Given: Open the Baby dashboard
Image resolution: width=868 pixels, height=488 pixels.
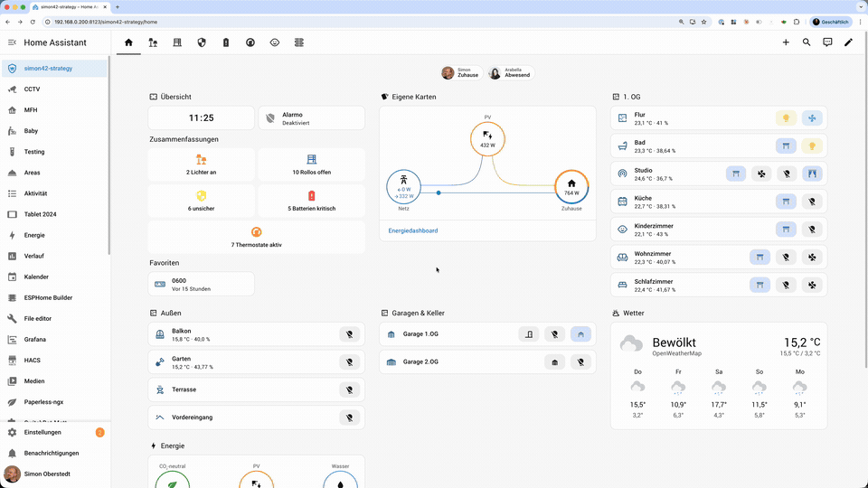Looking at the screenshot, I should coord(54,131).
